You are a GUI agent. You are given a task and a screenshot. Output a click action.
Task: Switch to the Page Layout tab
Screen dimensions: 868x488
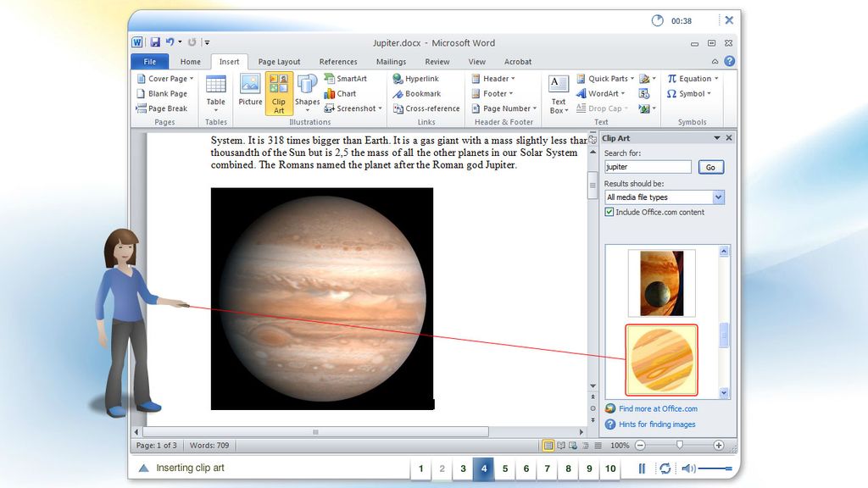(279, 61)
